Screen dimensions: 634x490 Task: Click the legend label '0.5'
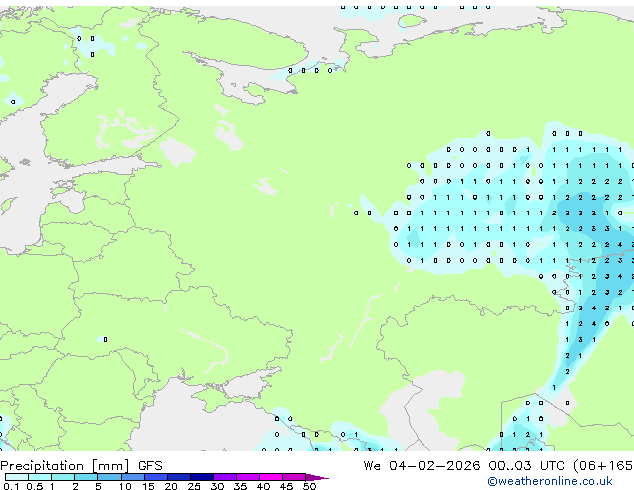click(x=35, y=486)
